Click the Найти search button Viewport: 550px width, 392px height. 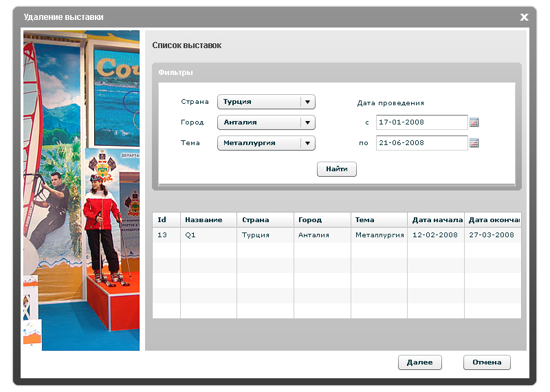tap(337, 169)
